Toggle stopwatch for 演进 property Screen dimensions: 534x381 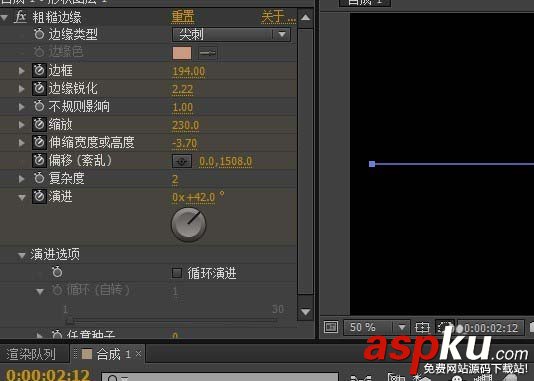point(39,196)
